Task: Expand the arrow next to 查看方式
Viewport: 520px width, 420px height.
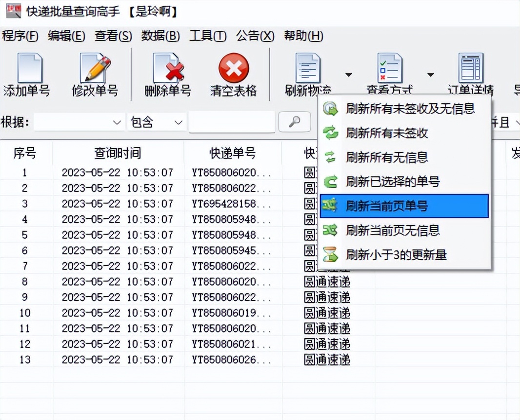Action: [430, 75]
